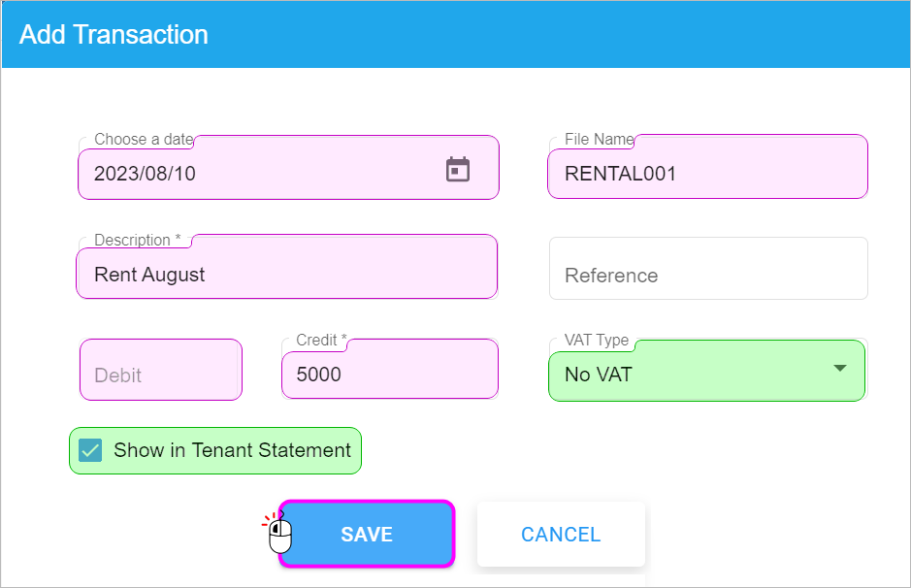The image size is (911, 588).
Task: Click the Add Transaction header title
Action: click(x=114, y=35)
